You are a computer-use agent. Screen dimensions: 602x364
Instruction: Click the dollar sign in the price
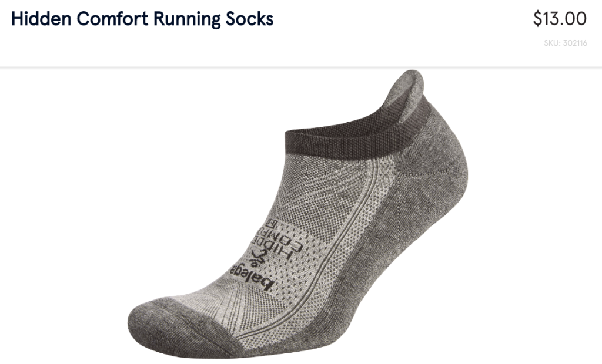pos(538,19)
